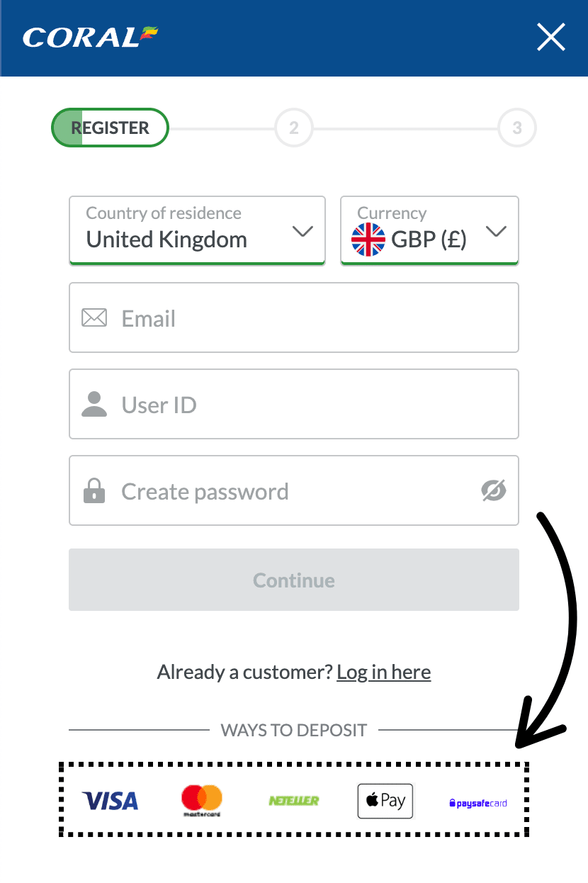588x883 pixels.
Task: Click the person icon in User ID field
Action: coord(94,405)
